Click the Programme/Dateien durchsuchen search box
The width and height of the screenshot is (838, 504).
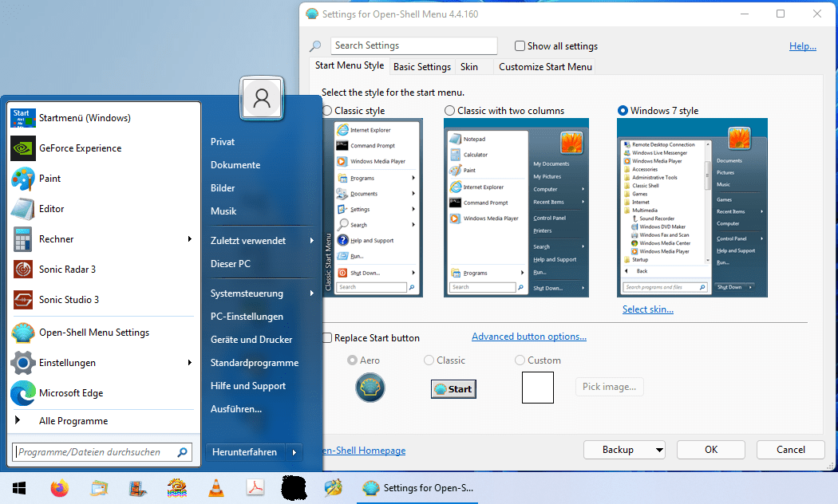pos(101,452)
